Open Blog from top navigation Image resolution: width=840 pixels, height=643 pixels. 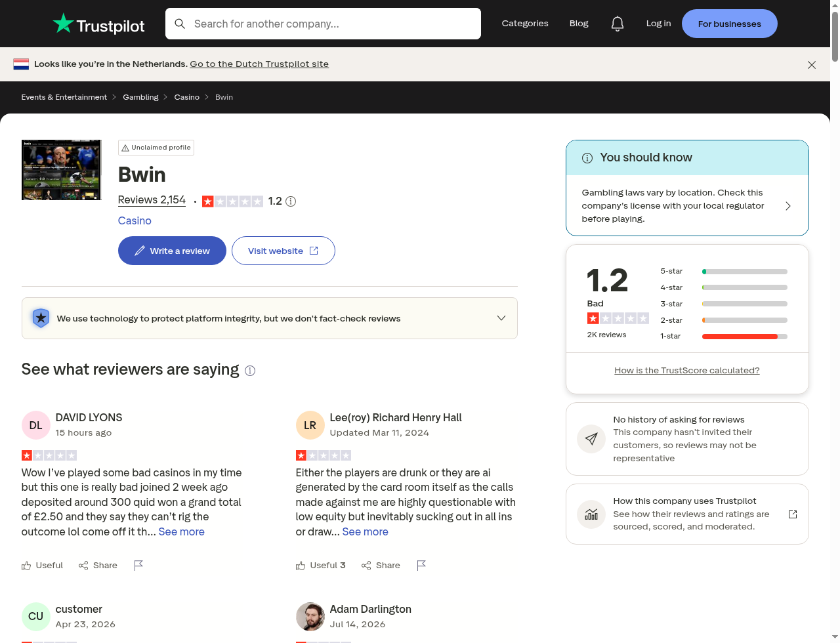[x=579, y=24]
